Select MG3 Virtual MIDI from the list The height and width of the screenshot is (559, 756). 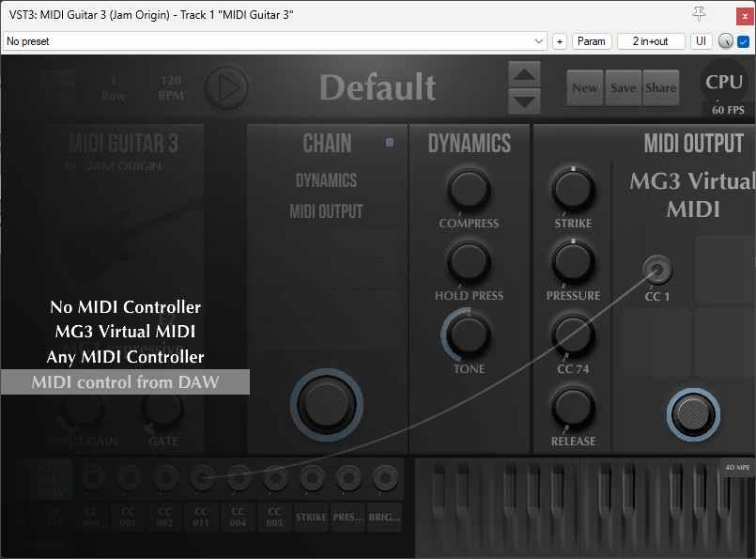point(125,332)
